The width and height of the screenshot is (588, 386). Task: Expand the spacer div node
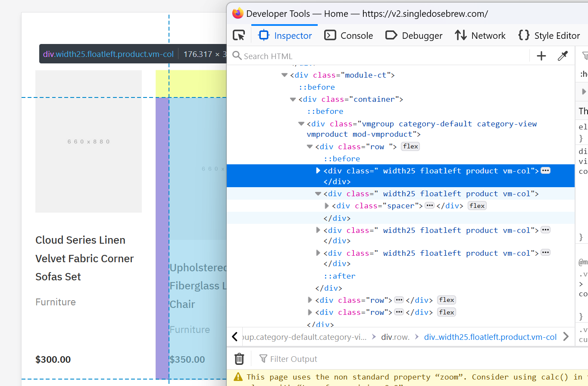tap(327, 206)
